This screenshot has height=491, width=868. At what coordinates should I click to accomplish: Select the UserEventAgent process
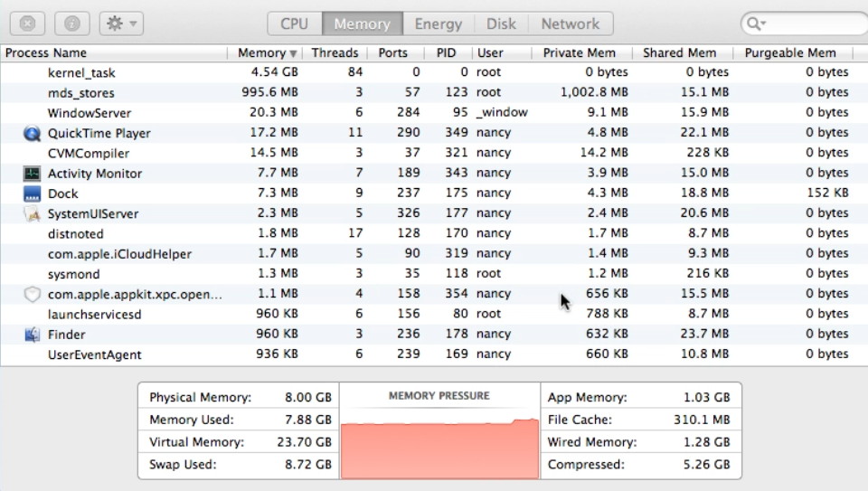95,354
